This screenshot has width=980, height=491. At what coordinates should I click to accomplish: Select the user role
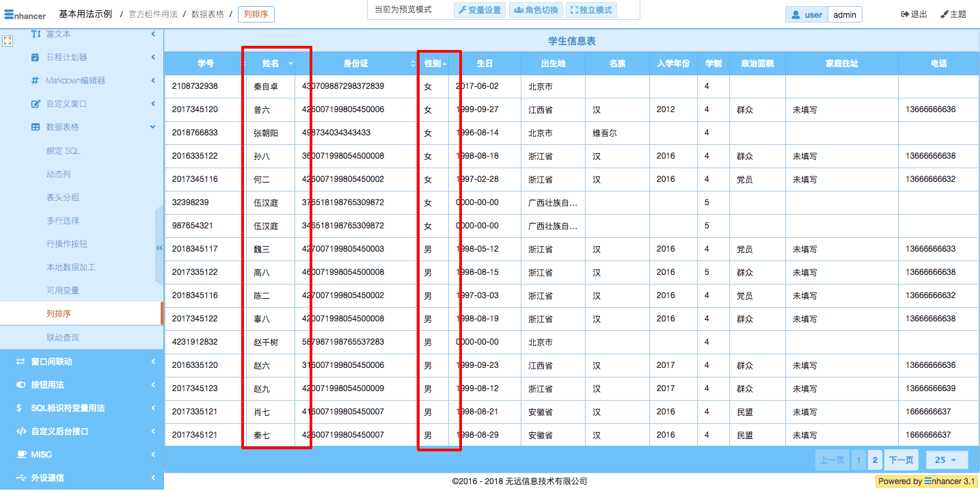pos(806,15)
